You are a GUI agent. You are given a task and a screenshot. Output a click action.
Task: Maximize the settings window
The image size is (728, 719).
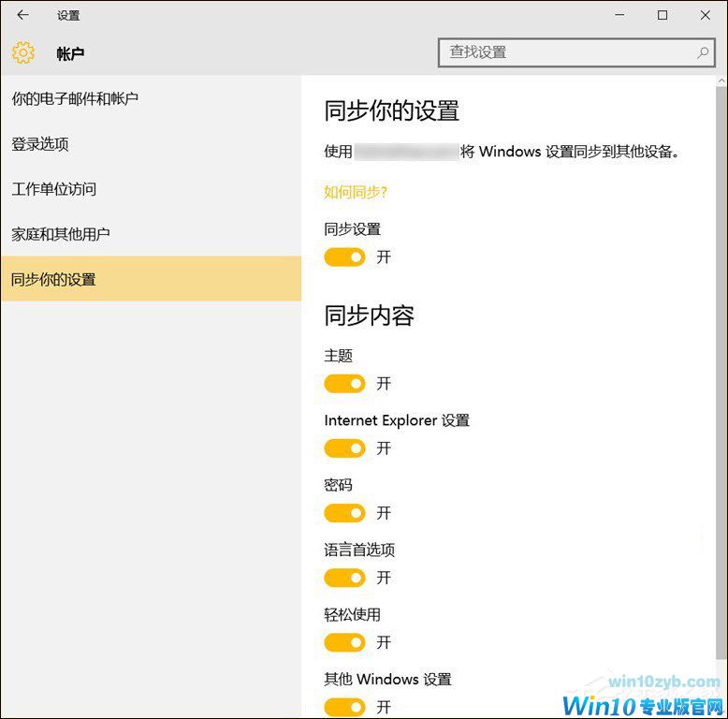[x=662, y=15]
